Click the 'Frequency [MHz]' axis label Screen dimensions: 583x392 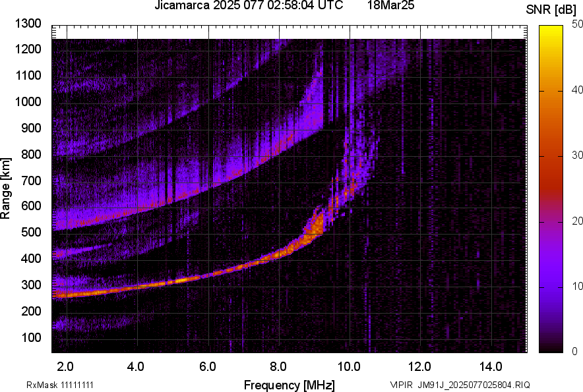[x=290, y=385]
